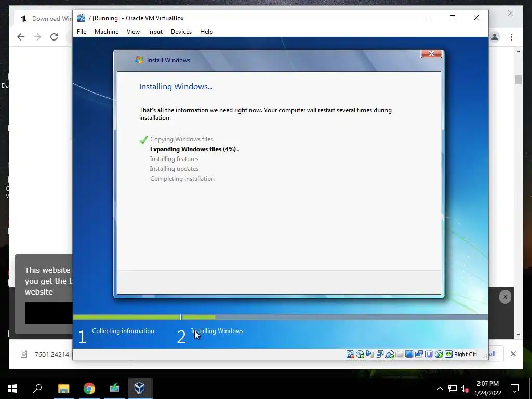Viewport: 532px width, 399px height.
Task: Click 'Installing features' step text
Action: pos(174,159)
